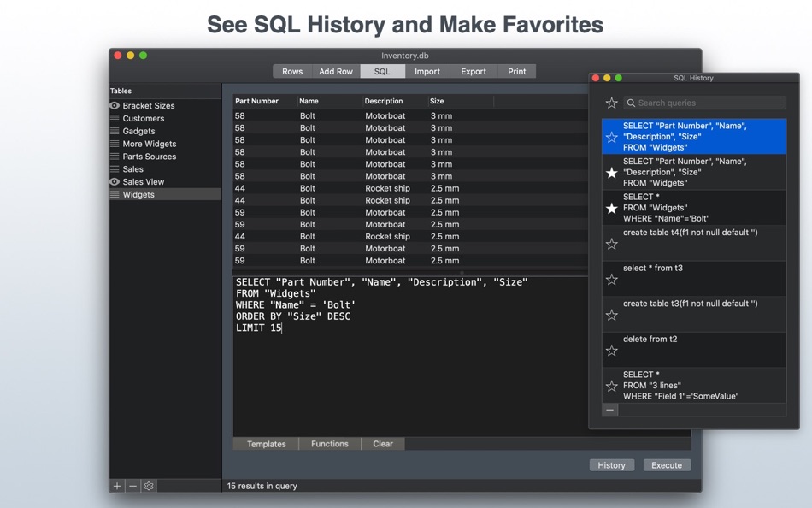Click the Bracket Sizes view eye icon
This screenshot has height=508, width=812.
115,105
